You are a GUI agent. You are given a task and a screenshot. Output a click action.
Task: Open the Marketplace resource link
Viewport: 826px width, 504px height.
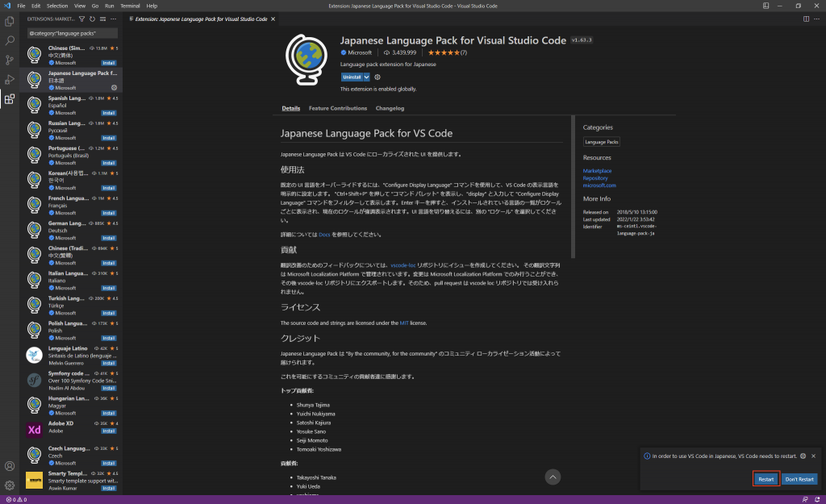click(x=597, y=171)
